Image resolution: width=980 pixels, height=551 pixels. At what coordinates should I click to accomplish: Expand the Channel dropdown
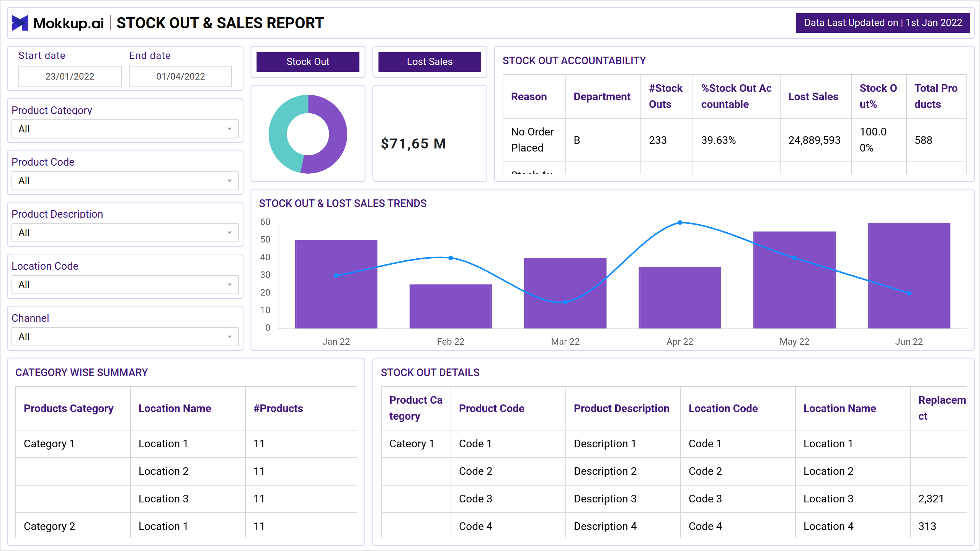click(125, 337)
